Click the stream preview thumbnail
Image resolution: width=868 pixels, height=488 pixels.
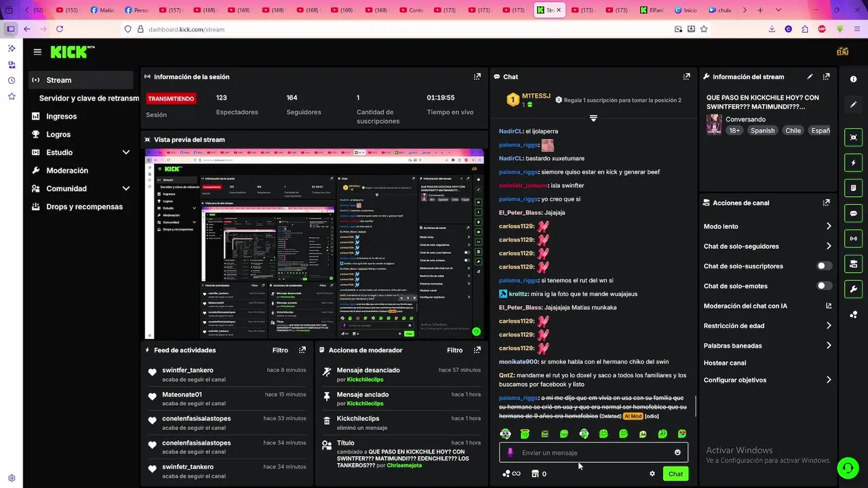coord(315,244)
